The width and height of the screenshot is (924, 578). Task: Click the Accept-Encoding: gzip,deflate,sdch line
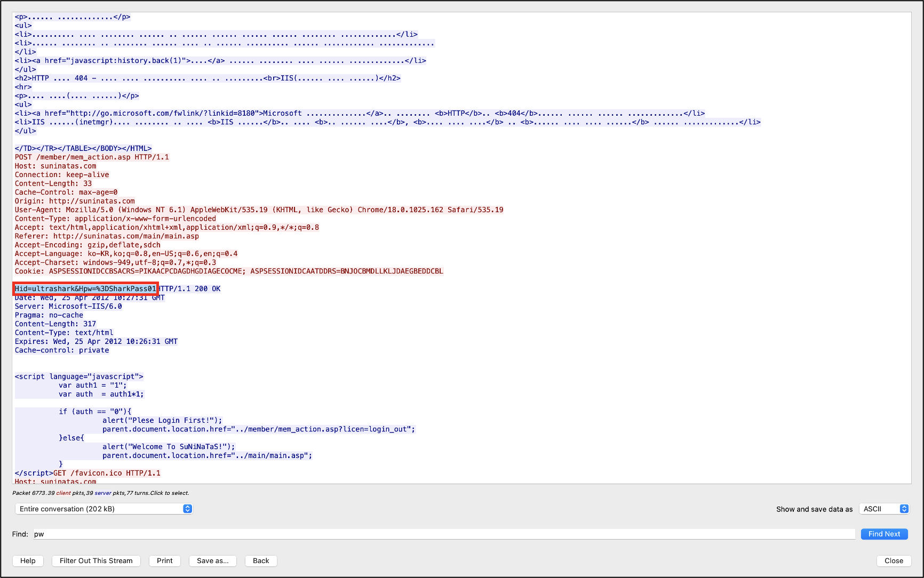click(x=87, y=245)
